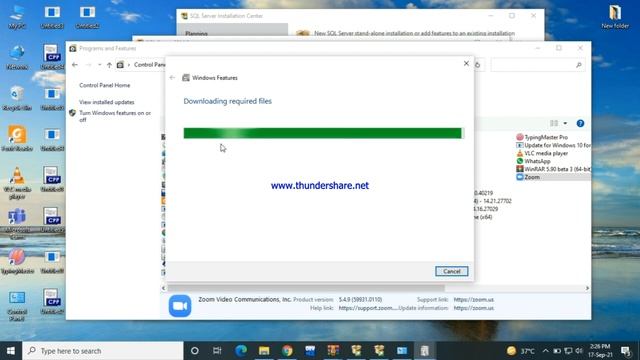Click the Programs and Features search box
Viewport: 640px width, 360px height.
(538, 65)
